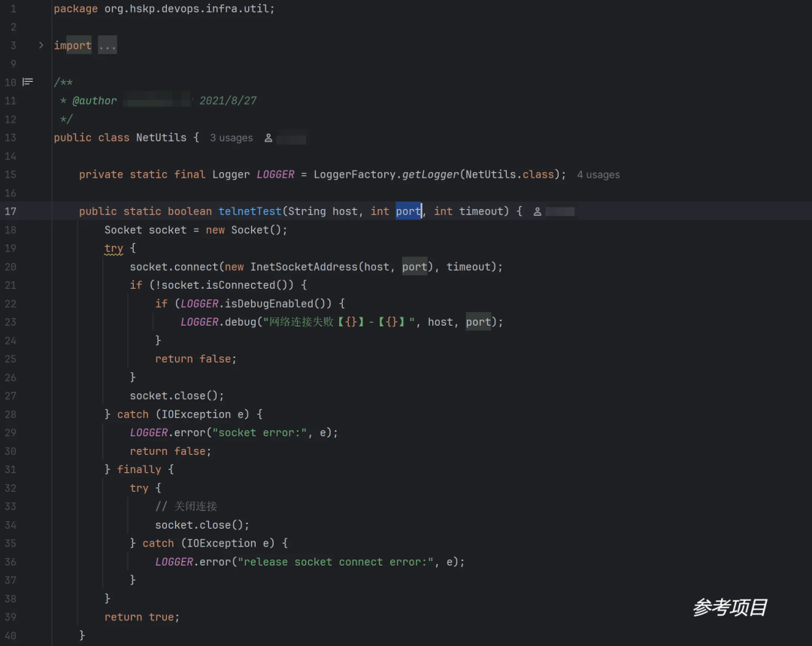Click the telnetTest method name
812x646 pixels.
tap(250, 211)
